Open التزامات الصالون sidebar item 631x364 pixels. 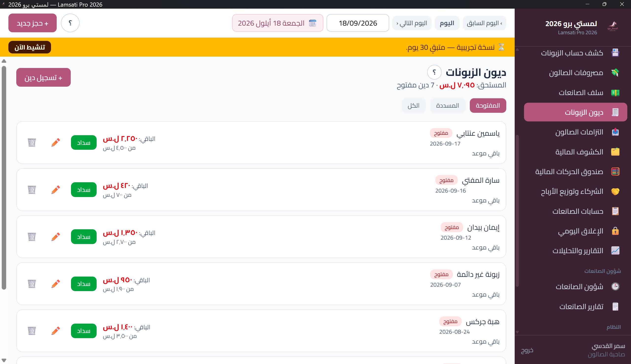coord(576,132)
